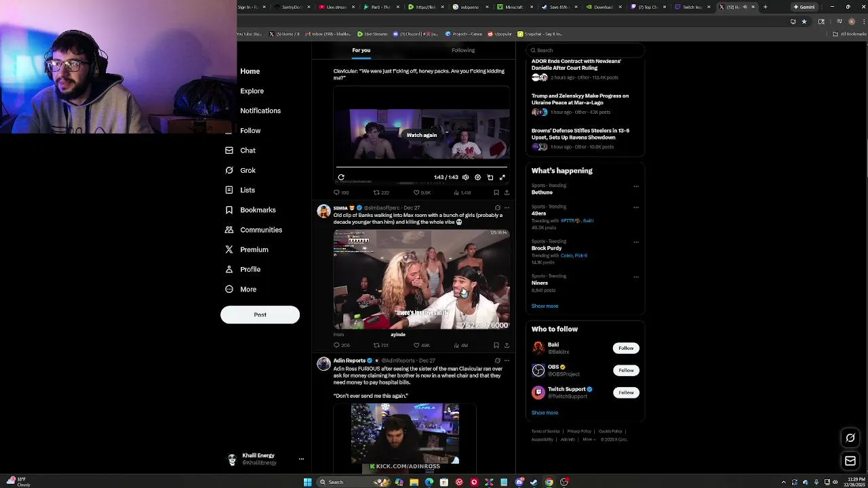Repost the Clavicular post (232 reposts)
868x488 pixels.
380,192
